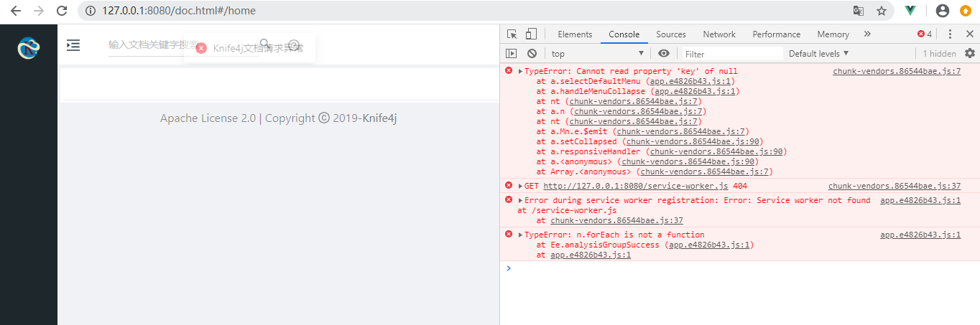The width and height of the screenshot is (980, 325).
Task: Clear console with the ban icon
Action: [532, 53]
